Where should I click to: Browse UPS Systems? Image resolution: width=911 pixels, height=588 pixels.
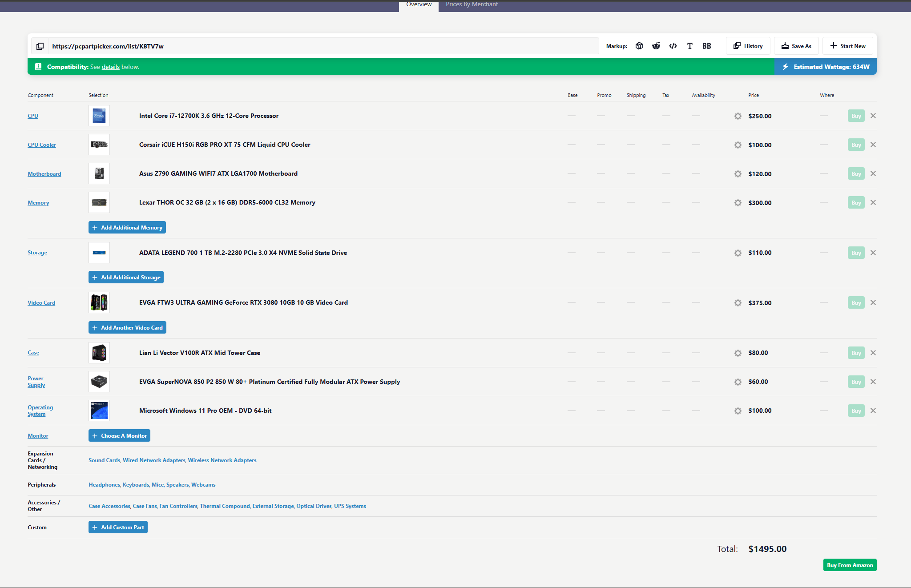(350, 506)
